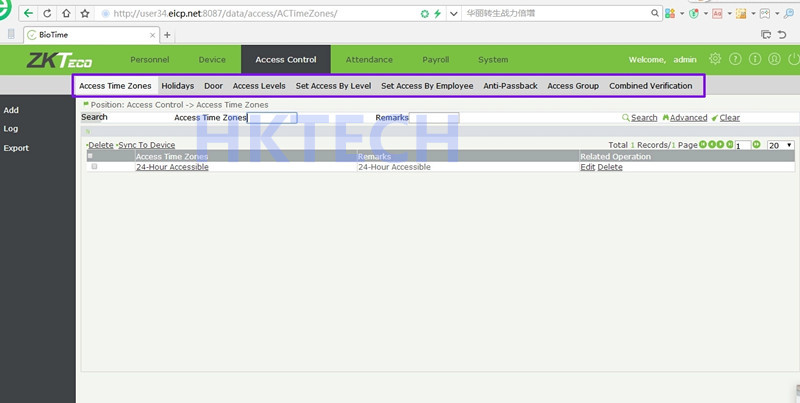The height and width of the screenshot is (403, 800).
Task: Click the logout power icon
Action: [792, 59]
